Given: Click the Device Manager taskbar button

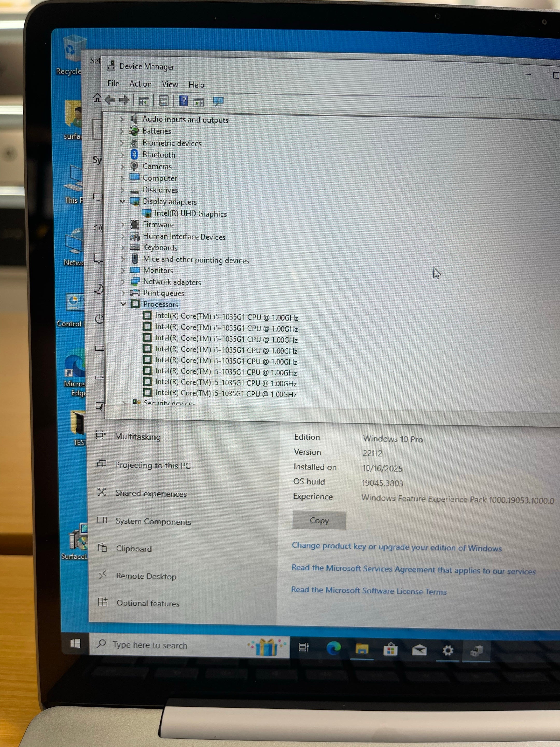Looking at the screenshot, I should 476,651.
